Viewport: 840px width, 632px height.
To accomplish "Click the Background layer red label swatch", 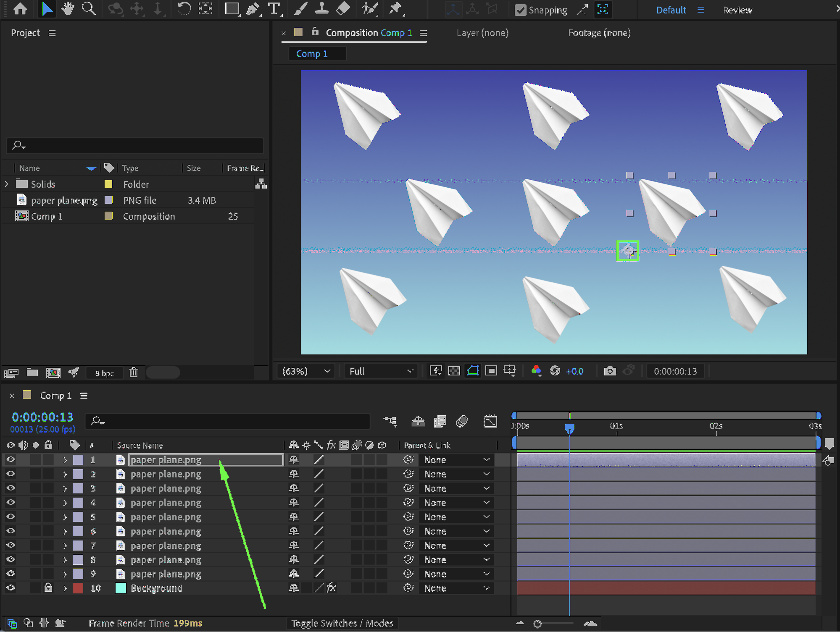I will [78, 588].
